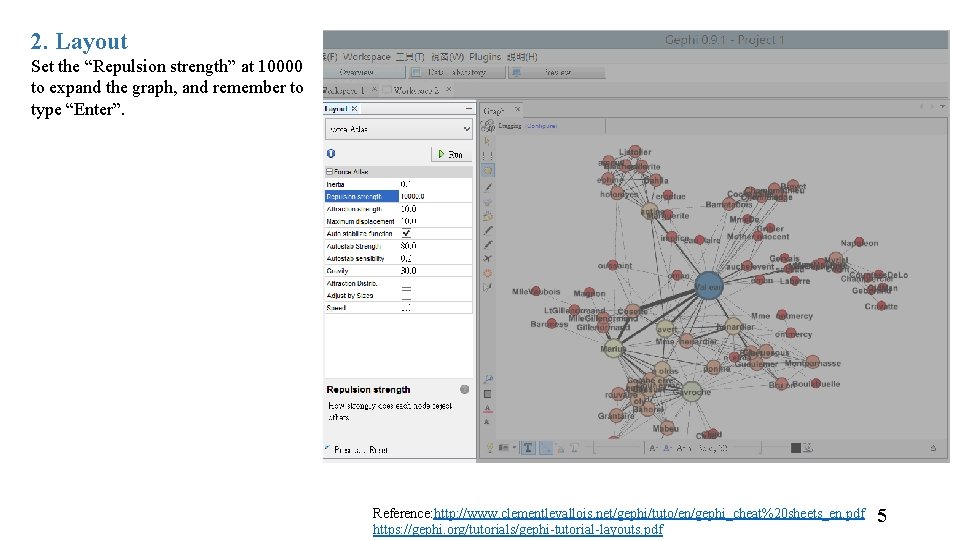The image size is (960, 540).
Task: Select the rectangle selection tool
Action: 488,156
